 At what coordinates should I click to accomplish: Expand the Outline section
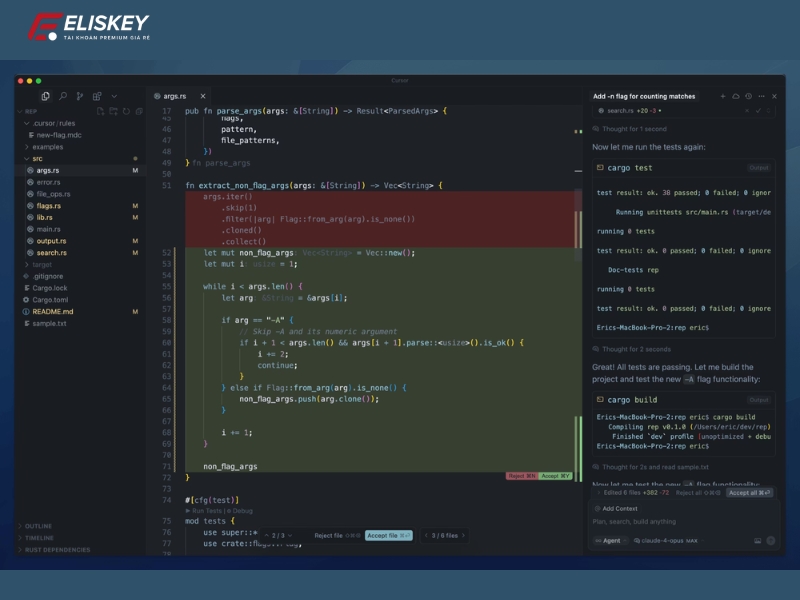coord(38,526)
